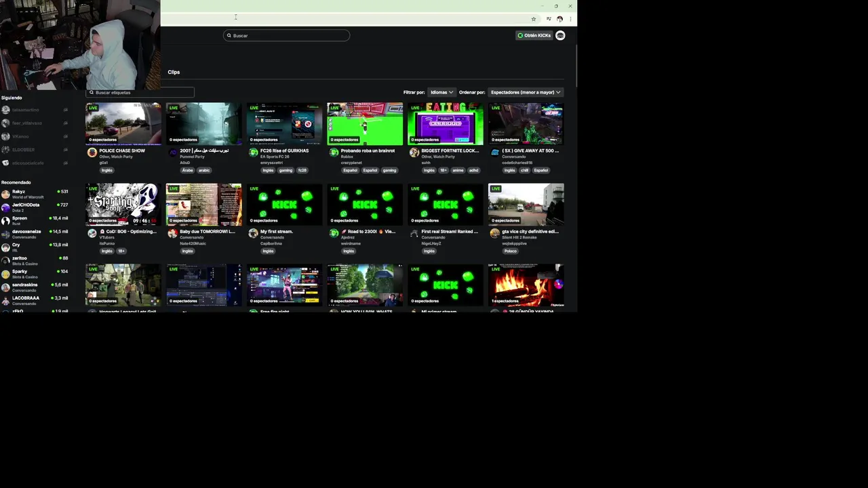Select the adhd tag chip
The image size is (868, 488).
474,170
